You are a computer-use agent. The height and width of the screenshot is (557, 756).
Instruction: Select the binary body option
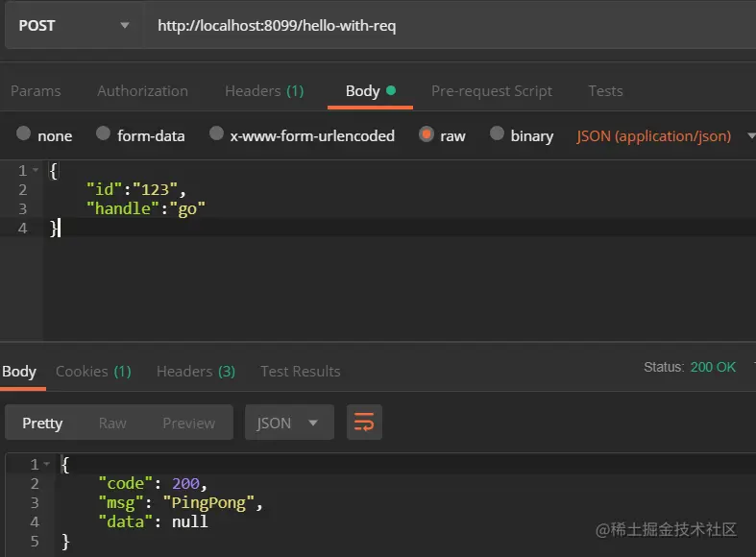tap(497, 133)
